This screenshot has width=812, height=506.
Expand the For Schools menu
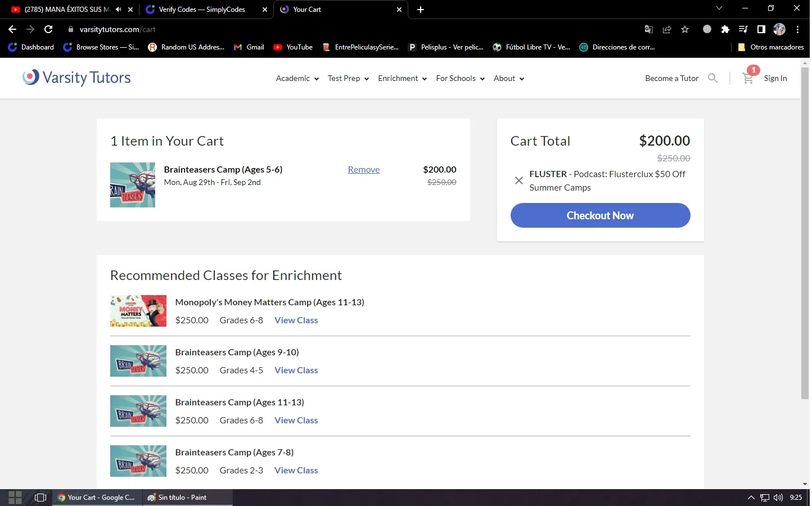tap(461, 79)
